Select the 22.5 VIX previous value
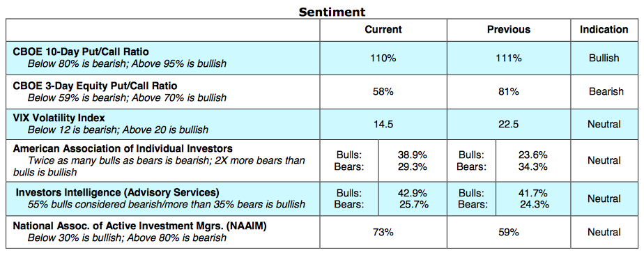The width and height of the screenshot is (644, 257). [x=509, y=125]
